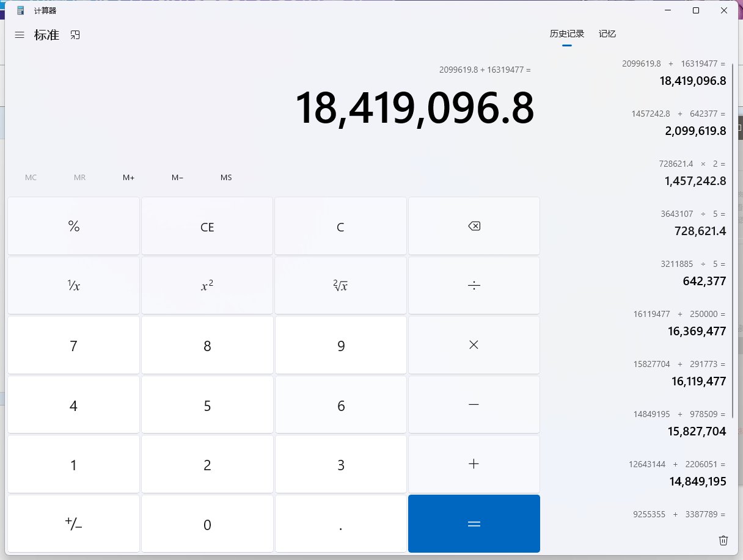Screen dimensions: 743x560
Task: Toggle sign with plus/minus key
Action: click(x=73, y=524)
